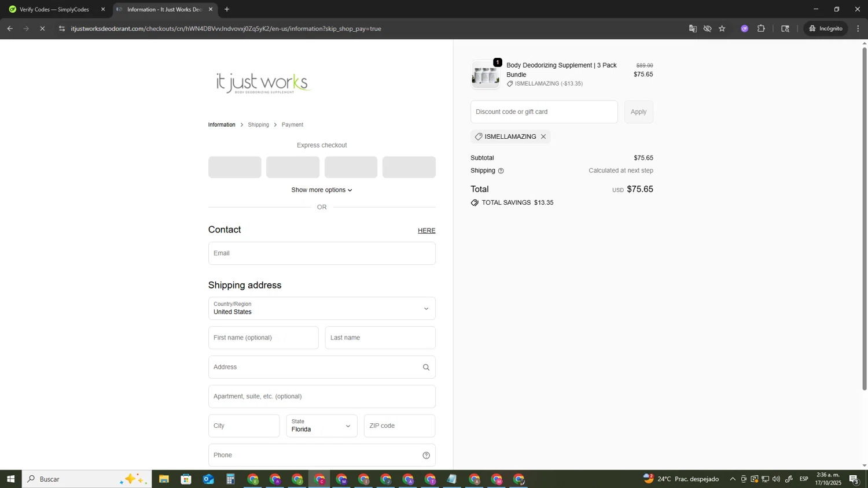Open Microsoft Store from the taskbar

point(186,479)
